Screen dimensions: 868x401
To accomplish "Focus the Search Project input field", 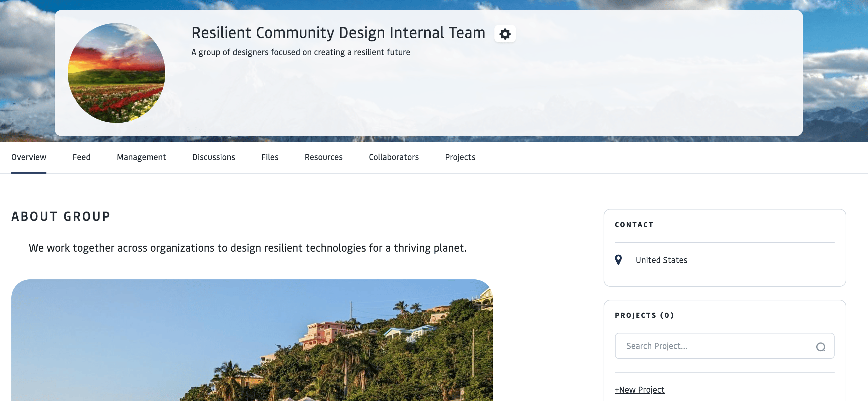I will pos(724,346).
